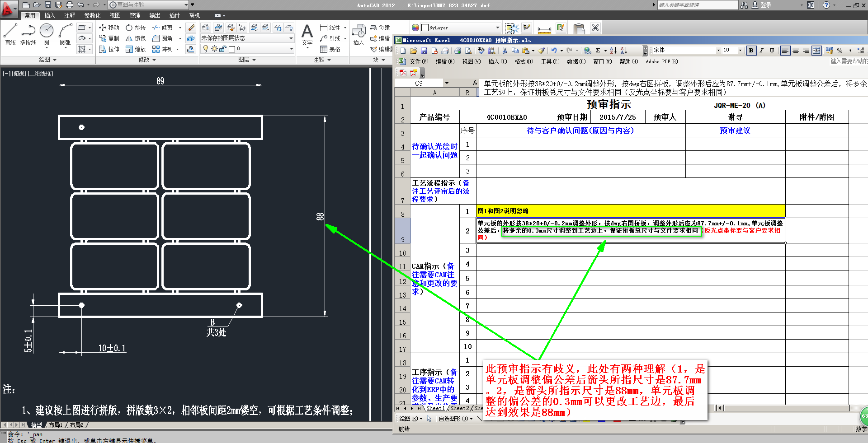This screenshot has height=443, width=868.
Task: Toggle layer 0 lock icon
Action: 222,49
